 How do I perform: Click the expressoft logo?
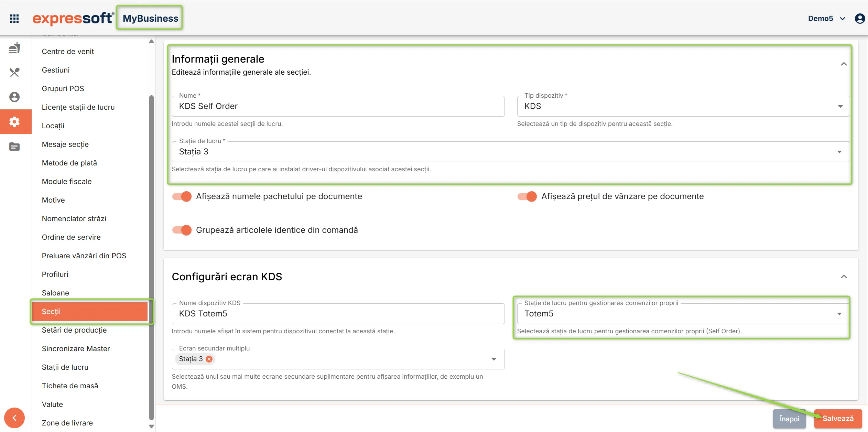[x=73, y=18]
